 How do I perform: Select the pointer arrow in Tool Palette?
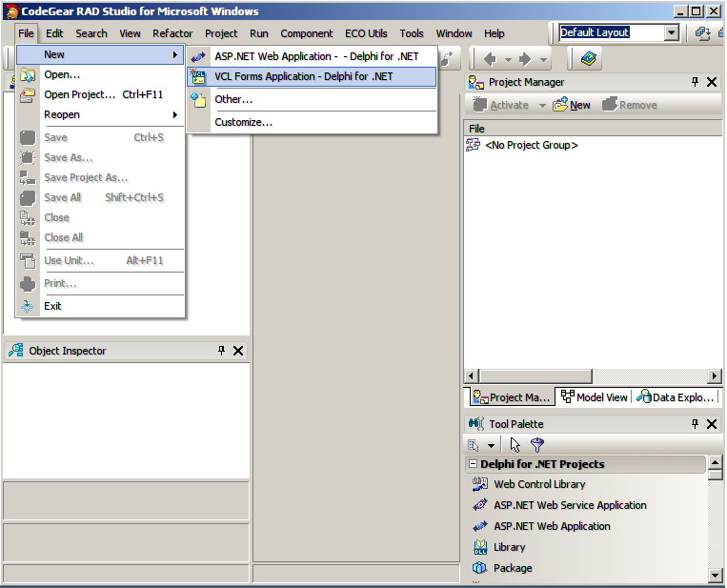click(515, 444)
